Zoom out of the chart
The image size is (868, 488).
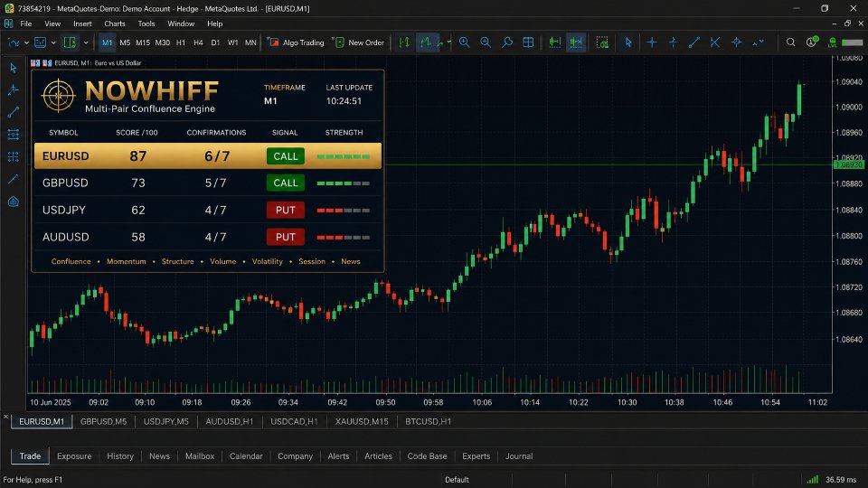(x=486, y=42)
